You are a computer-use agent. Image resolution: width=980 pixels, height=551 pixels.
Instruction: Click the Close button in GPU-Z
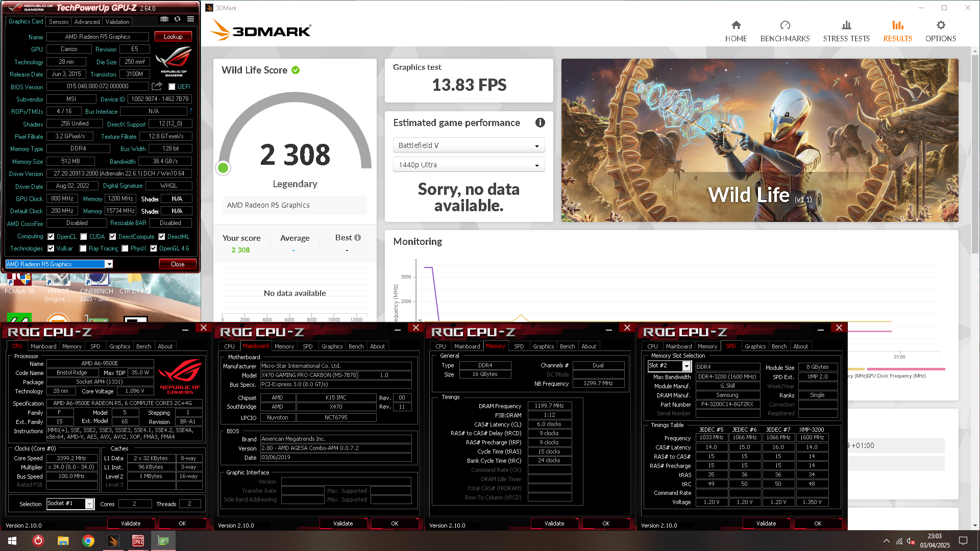point(178,264)
